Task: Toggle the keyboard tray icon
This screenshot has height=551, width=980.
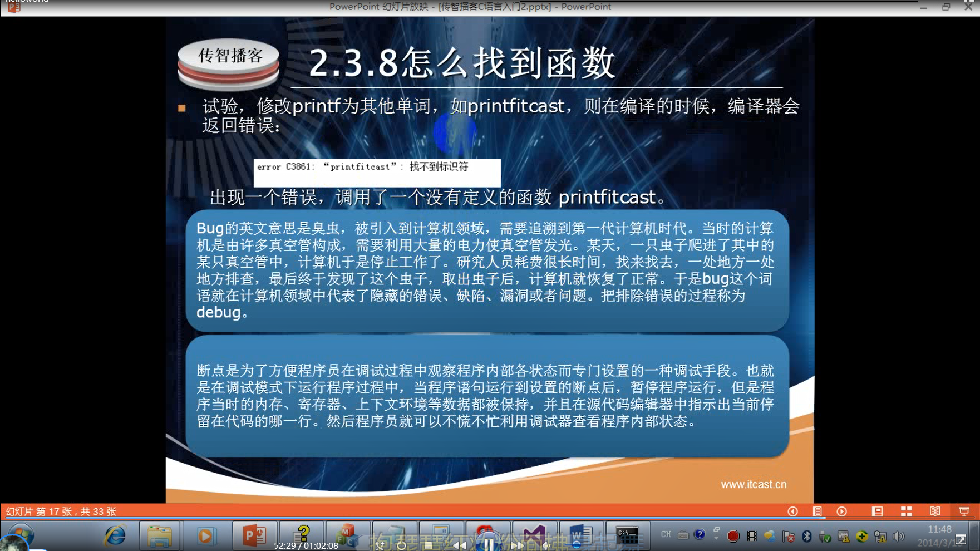Action: (x=683, y=535)
